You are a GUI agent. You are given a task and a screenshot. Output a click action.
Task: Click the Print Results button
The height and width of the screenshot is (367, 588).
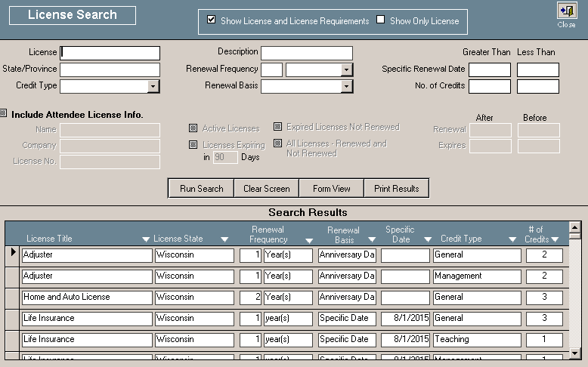(x=396, y=188)
